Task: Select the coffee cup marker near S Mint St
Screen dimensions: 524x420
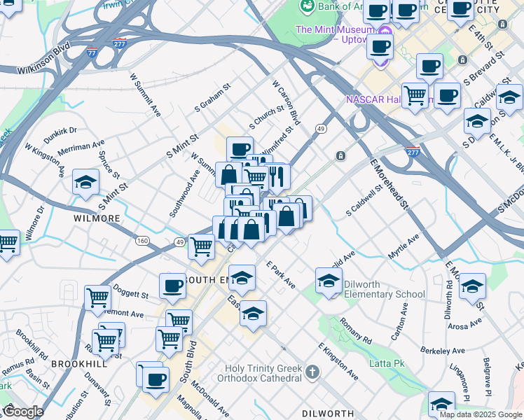Action: (240, 149)
